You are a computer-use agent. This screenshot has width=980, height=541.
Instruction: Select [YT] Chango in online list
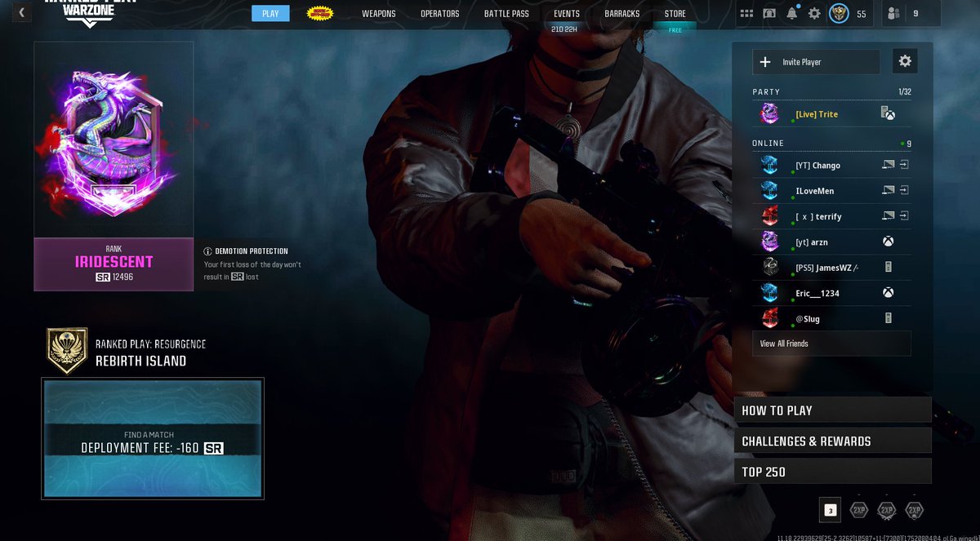(831, 165)
